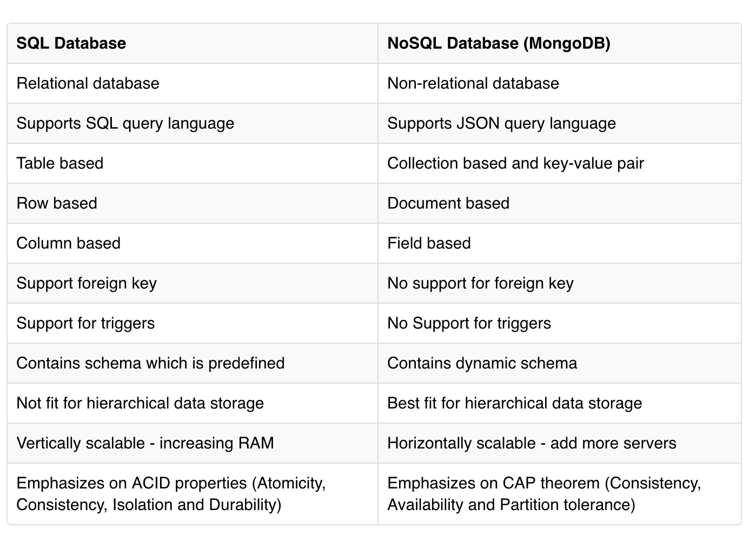Select "Contains schema which is predefined" cell

click(x=150, y=363)
